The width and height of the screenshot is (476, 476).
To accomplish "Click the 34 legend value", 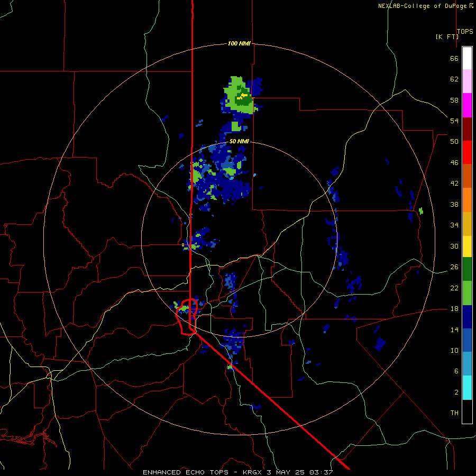I will coord(454,225).
